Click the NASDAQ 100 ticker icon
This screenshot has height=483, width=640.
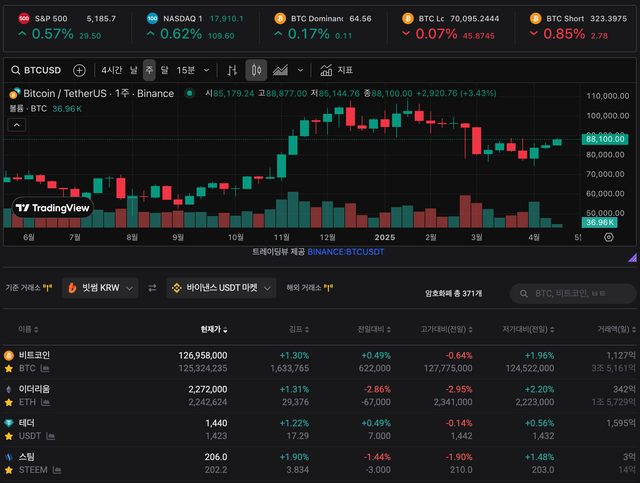[x=152, y=18]
